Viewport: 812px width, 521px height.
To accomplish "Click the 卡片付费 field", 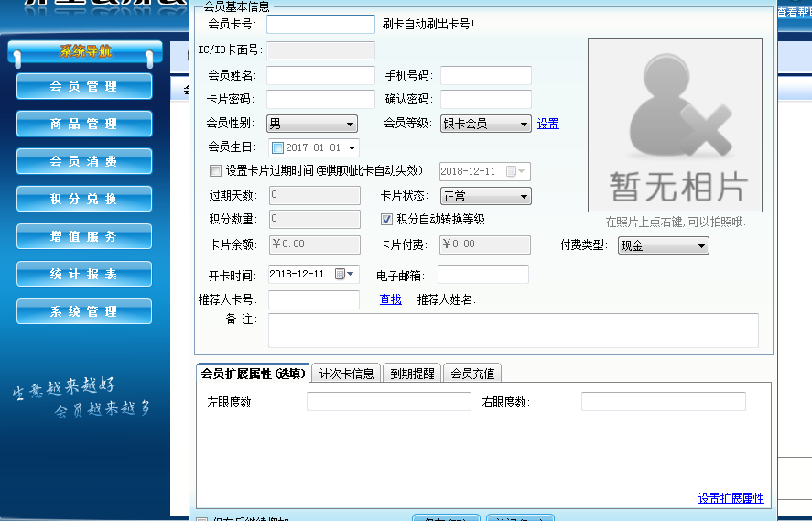I will pos(484,244).
